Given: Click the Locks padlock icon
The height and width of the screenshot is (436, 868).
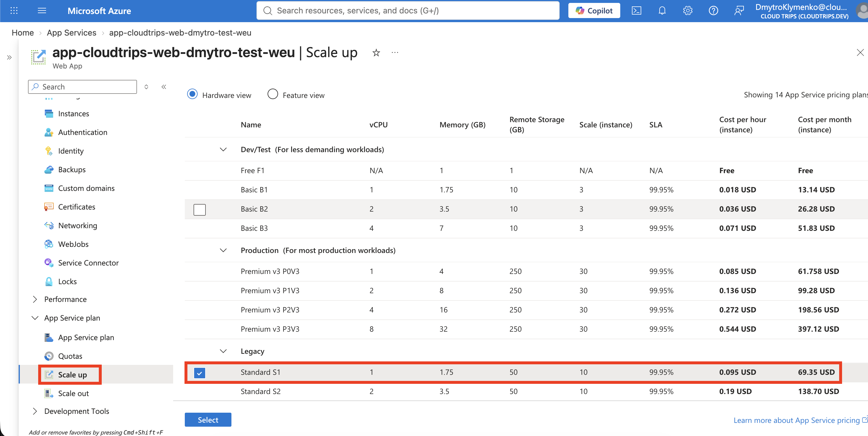Looking at the screenshot, I should point(49,281).
